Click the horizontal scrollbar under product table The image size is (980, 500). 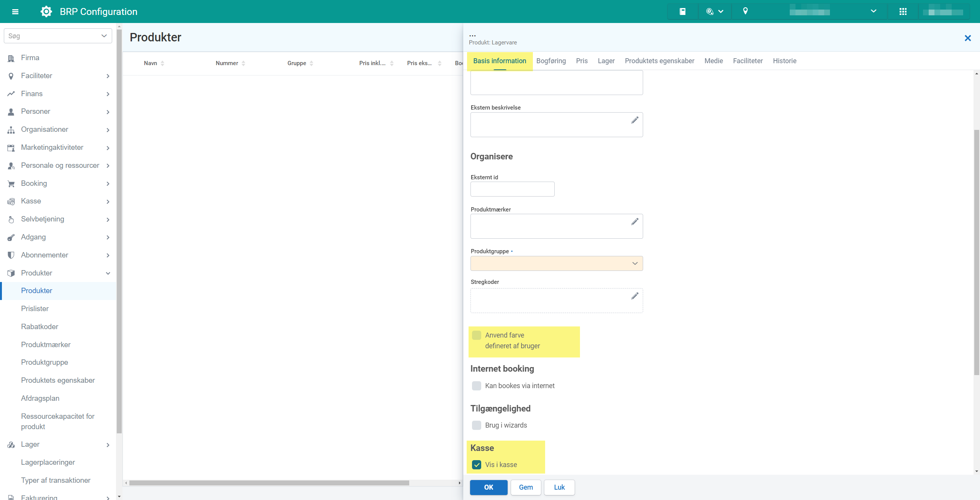269,483
